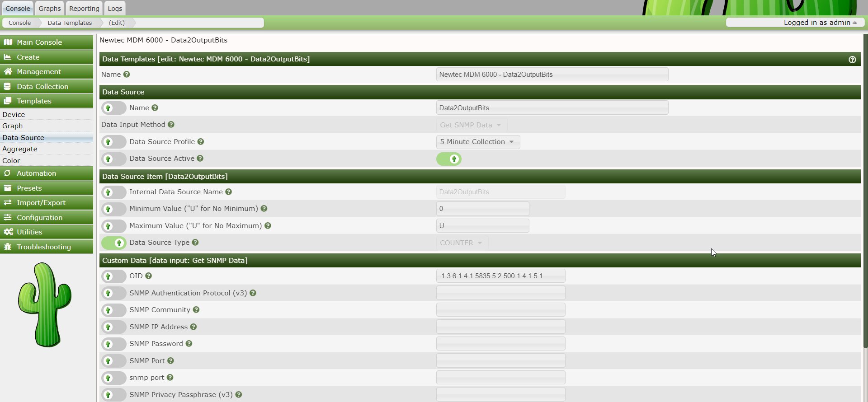Expand the Presets sidebar section
868x402 pixels.
tap(47, 188)
